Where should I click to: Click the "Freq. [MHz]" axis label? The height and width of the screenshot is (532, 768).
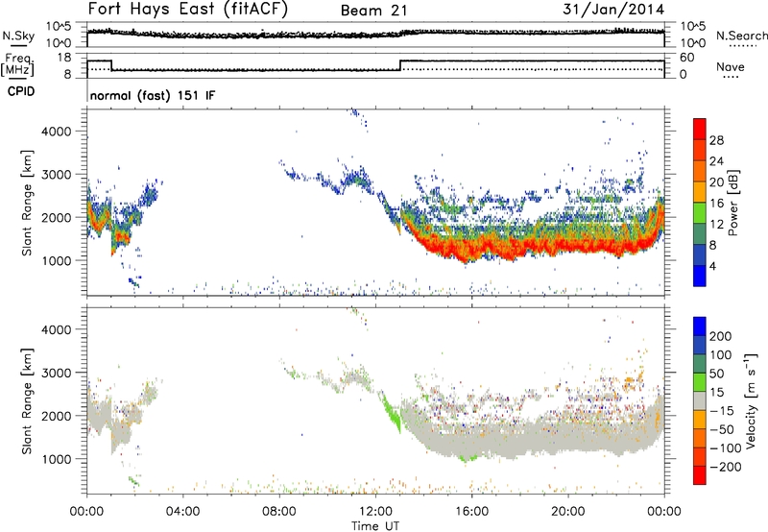(x=18, y=64)
